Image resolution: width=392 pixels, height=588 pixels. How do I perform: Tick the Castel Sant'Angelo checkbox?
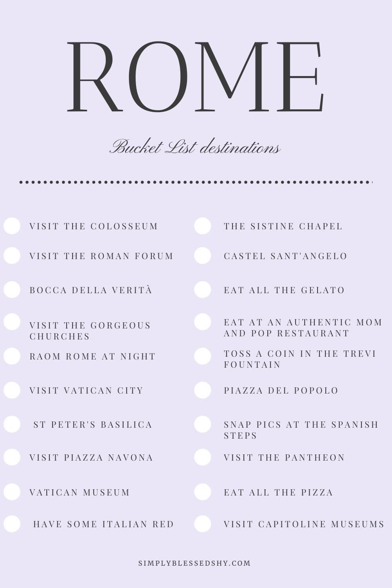[x=203, y=256]
